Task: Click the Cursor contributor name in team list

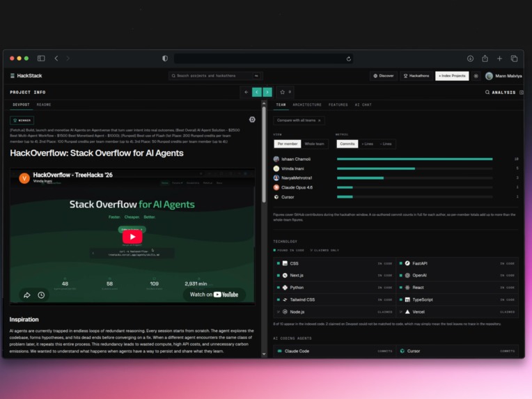Action: (288, 197)
